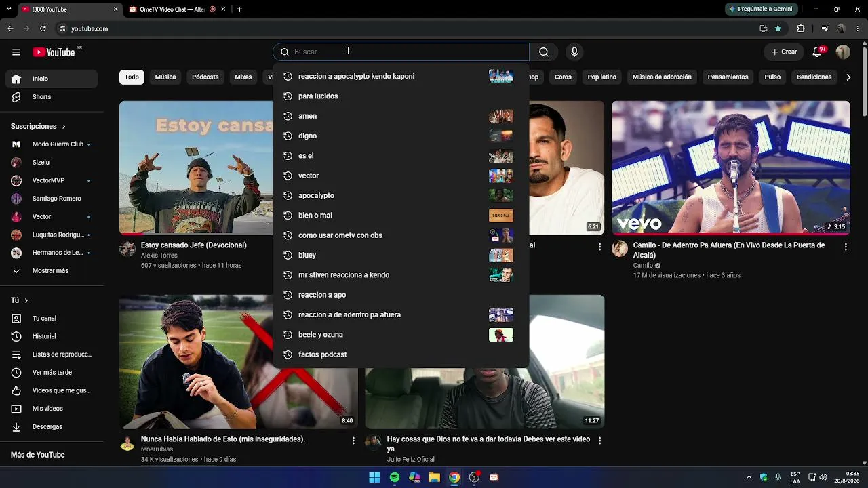Image resolution: width=868 pixels, height=488 pixels.
Task: Open the Windows Start menu
Action: tap(374, 477)
